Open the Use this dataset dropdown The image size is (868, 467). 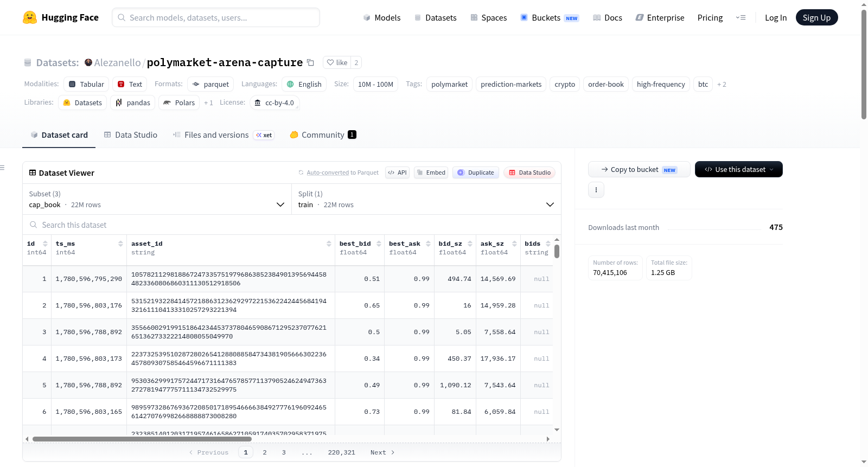(739, 169)
